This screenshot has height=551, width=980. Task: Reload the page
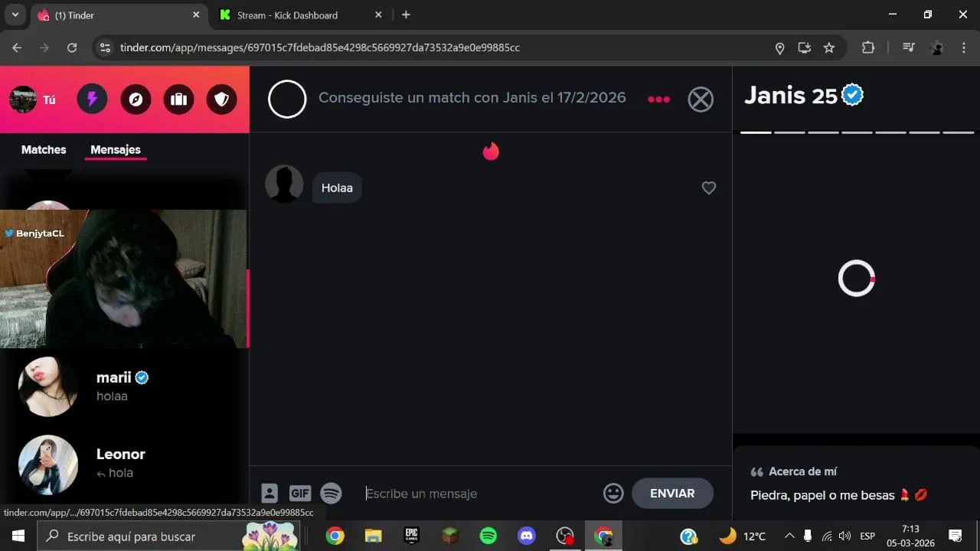pos(72,47)
